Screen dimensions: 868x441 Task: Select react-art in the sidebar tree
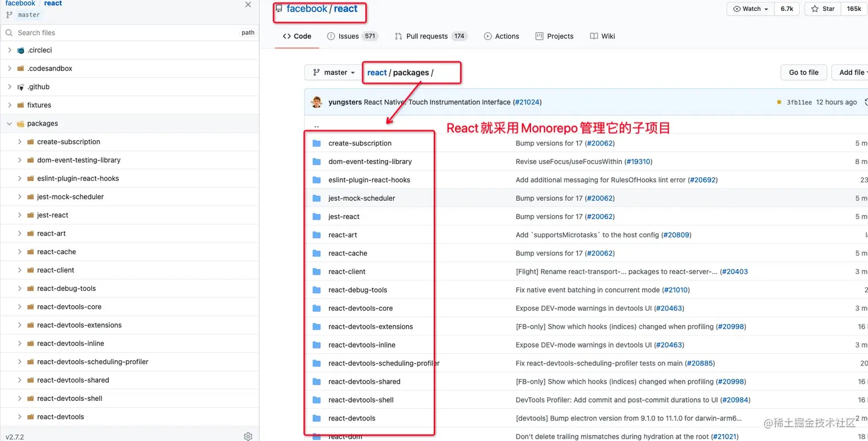[51, 233]
